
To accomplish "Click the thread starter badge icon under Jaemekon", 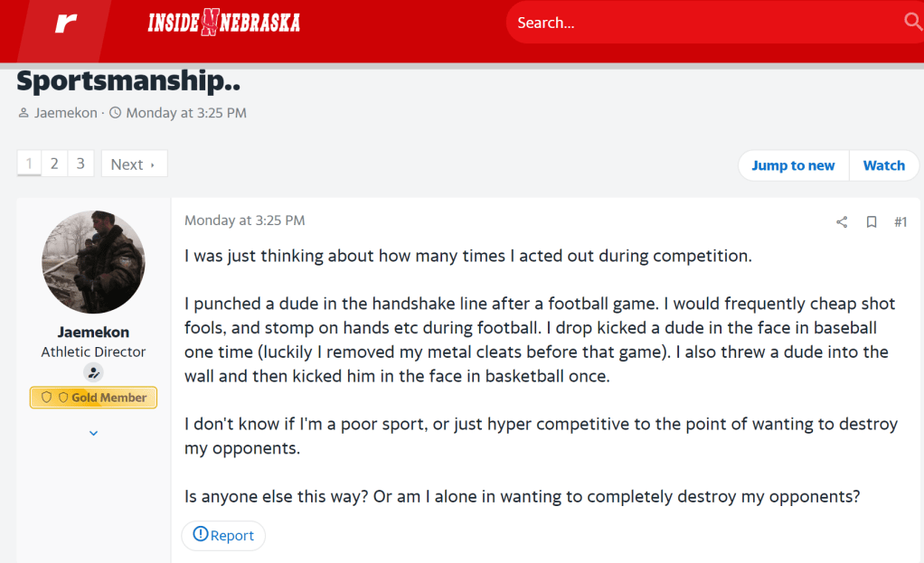I will click(x=93, y=372).
